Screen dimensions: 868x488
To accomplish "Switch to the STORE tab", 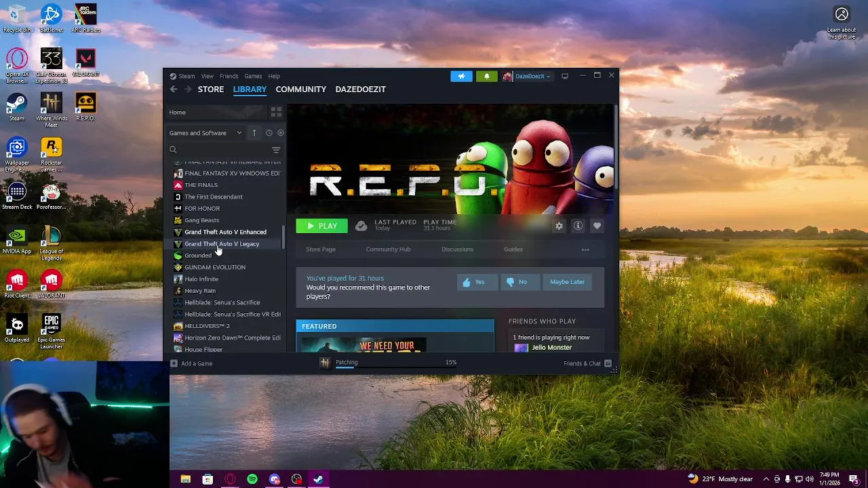I will [x=211, y=89].
